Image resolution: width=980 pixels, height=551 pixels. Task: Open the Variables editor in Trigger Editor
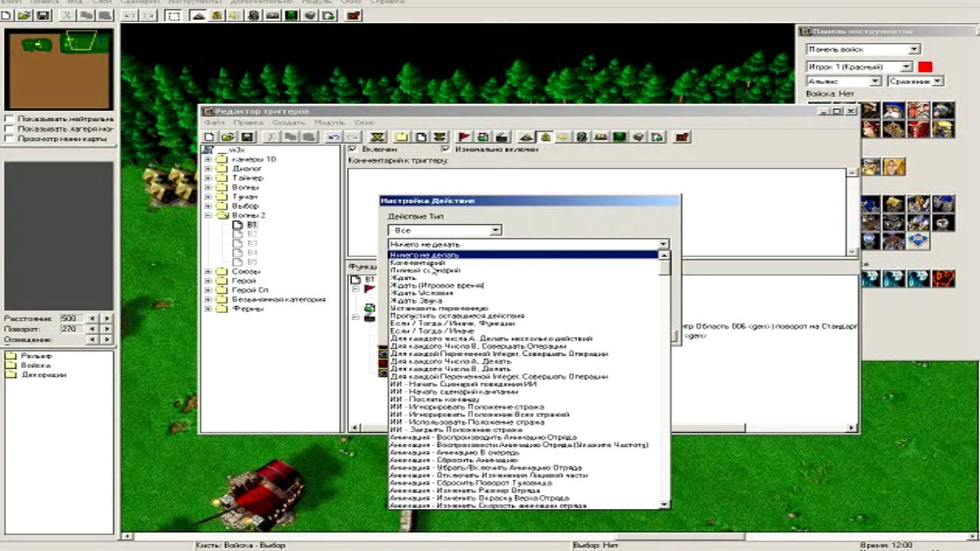(377, 137)
